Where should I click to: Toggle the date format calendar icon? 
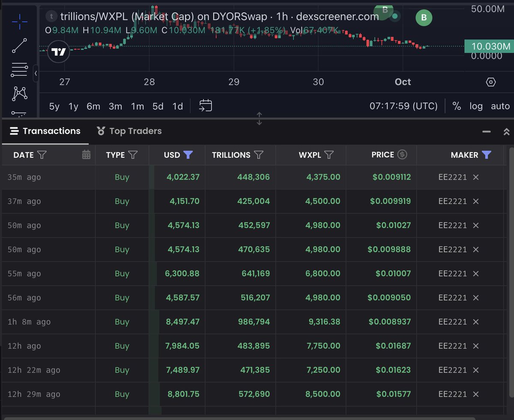pos(86,155)
